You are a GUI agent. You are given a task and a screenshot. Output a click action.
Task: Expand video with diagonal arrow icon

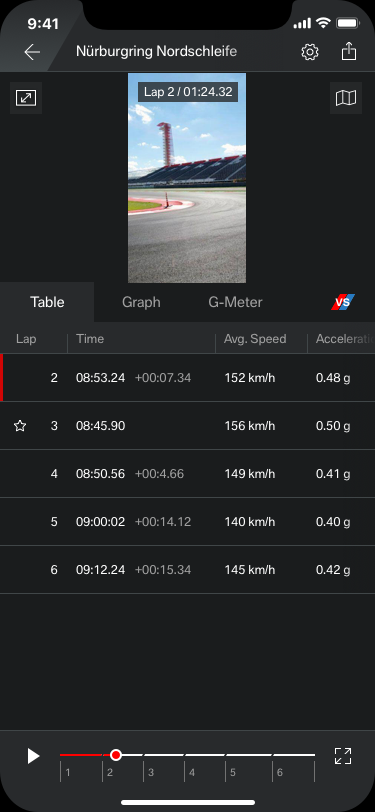(26, 98)
